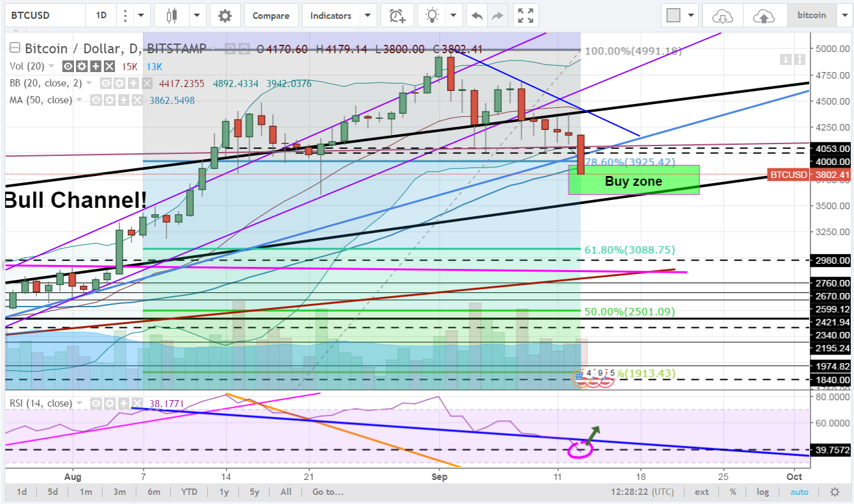
Task: Hide the BB (20, close, 2) indicator
Action: (106, 83)
